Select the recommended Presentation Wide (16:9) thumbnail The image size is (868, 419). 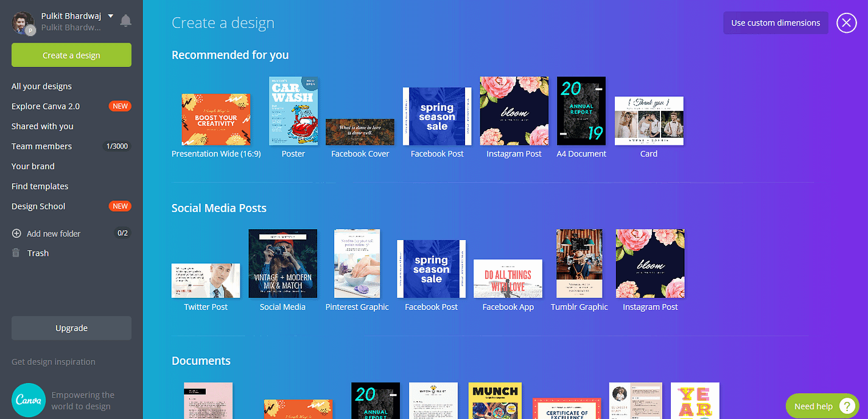(216, 119)
